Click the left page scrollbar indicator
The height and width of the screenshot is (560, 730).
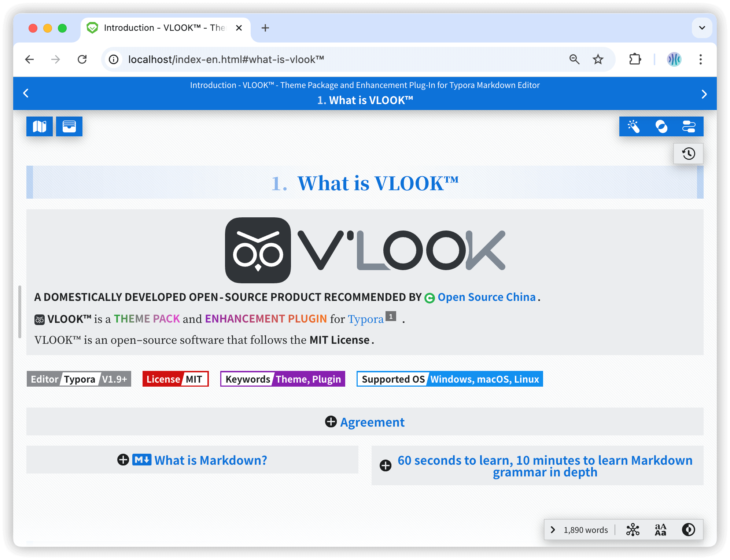point(19,312)
